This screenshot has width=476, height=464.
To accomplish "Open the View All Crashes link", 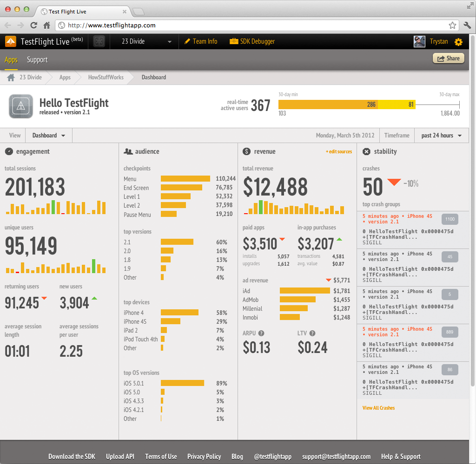I will (378, 408).
